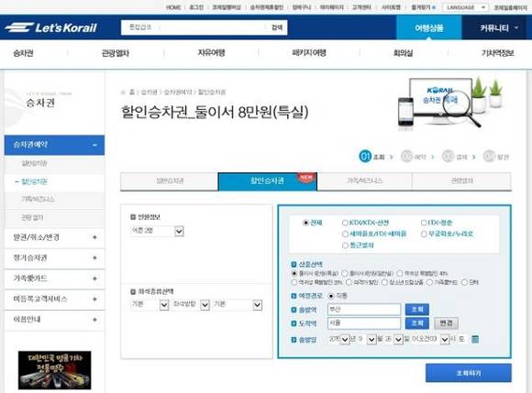
Task: Open the departure month dropdown
Action: [x=367, y=339]
